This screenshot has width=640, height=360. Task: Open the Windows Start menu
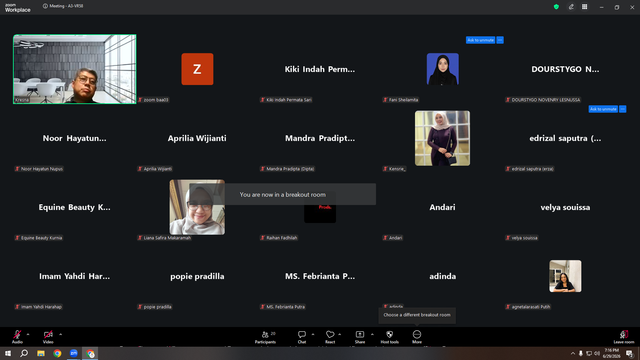pyautogui.click(x=8, y=353)
